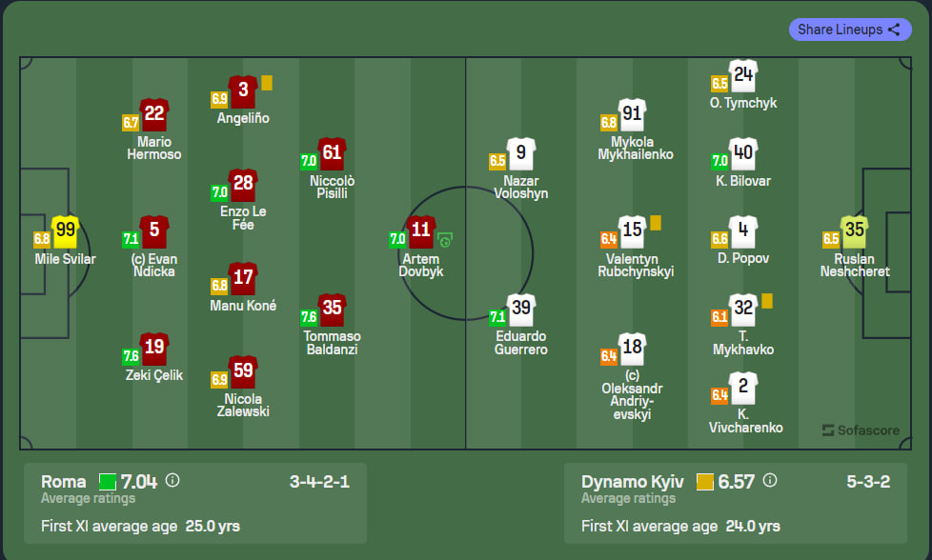Image resolution: width=932 pixels, height=560 pixels.
Task: Open Enzo Le Fée player name
Action: 243,218
